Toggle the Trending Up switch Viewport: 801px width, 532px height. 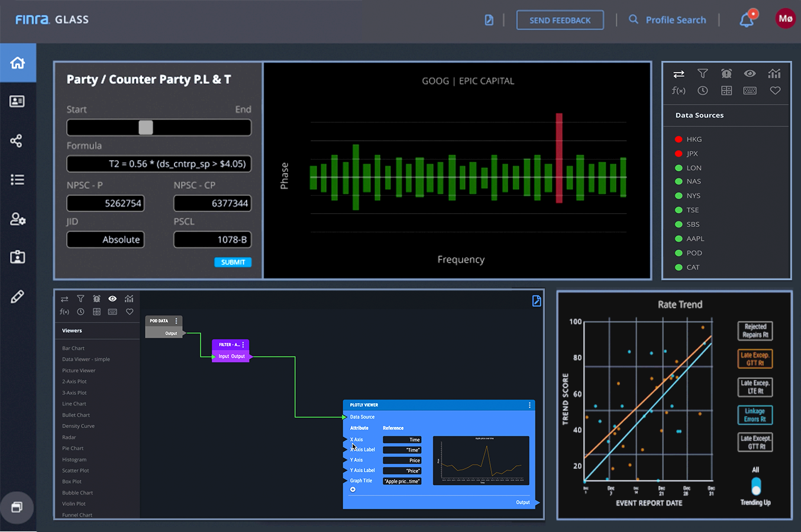point(755,486)
